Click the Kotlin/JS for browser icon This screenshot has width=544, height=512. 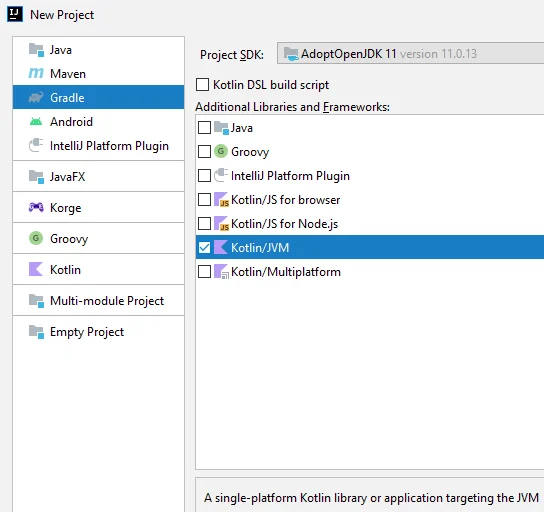pyautogui.click(x=221, y=199)
